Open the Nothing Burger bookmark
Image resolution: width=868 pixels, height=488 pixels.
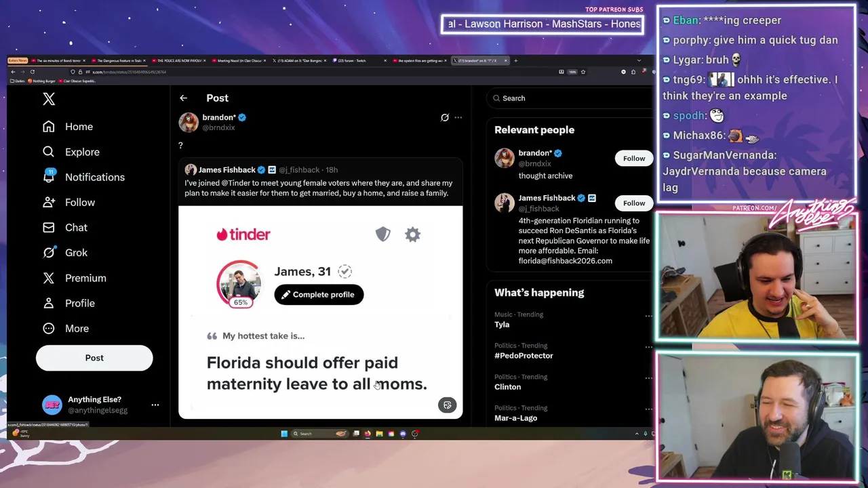(42, 81)
